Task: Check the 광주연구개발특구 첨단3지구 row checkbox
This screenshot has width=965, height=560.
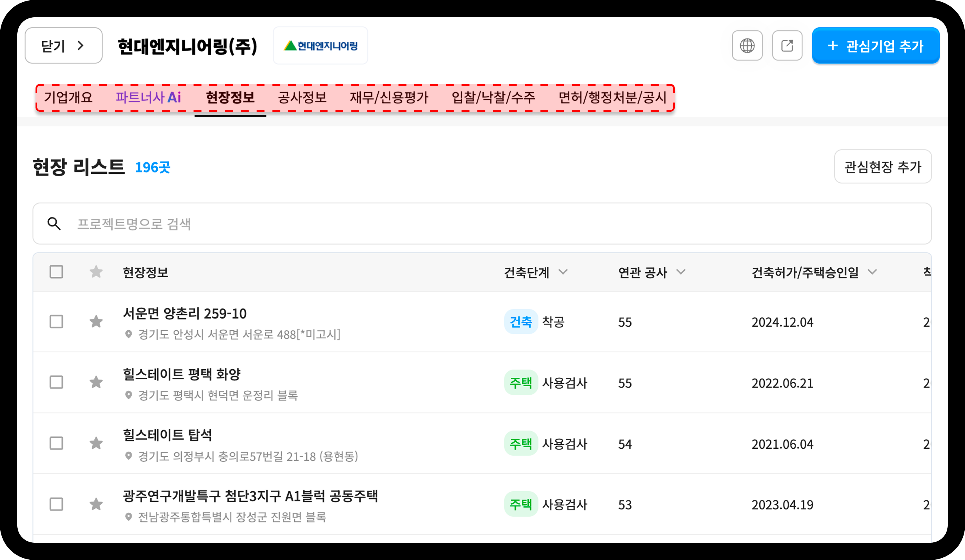Action: point(56,504)
